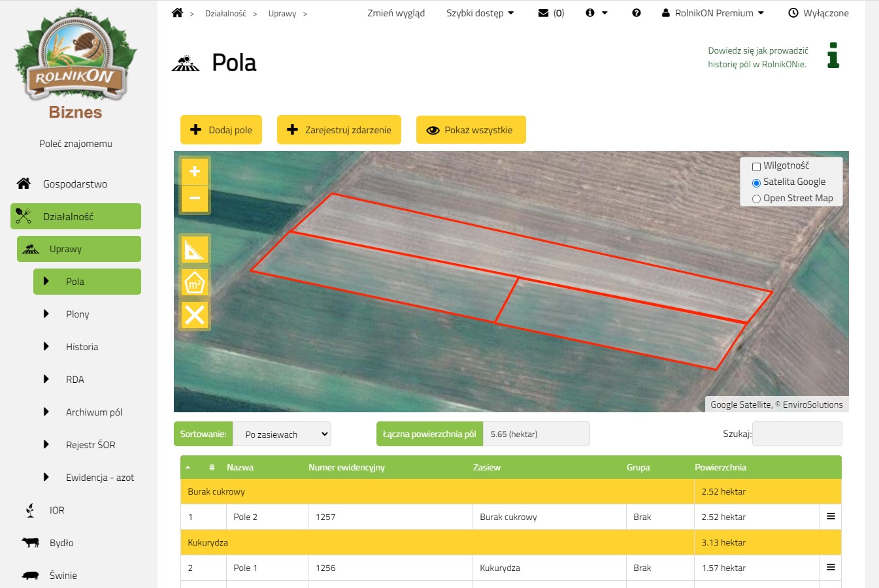Image resolution: width=879 pixels, height=588 pixels.
Task: Click the question mark help icon
Action: [637, 13]
